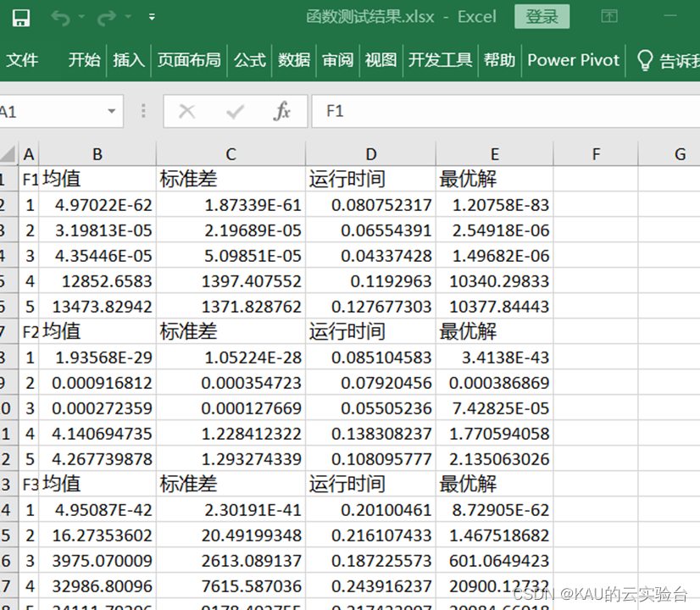
Task: Switch to the 数据 ribbon tab
Action: pos(294,60)
